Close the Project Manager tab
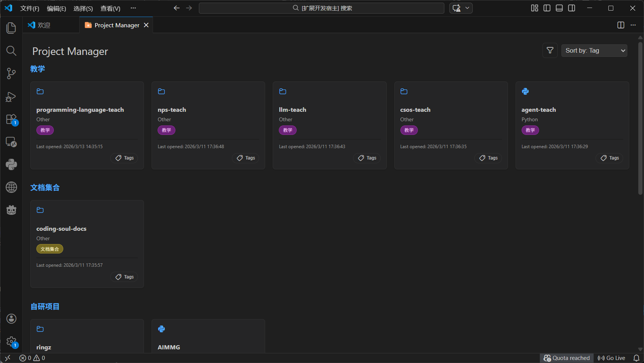Image resolution: width=644 pixels, height=363 pixels. coord(146,25)
